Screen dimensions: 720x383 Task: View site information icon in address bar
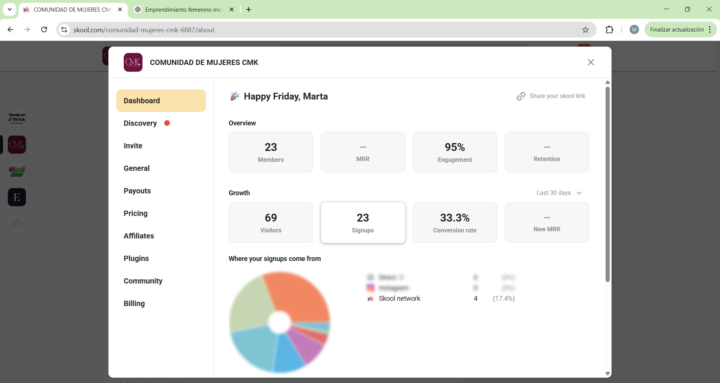(x=64, y=30)
